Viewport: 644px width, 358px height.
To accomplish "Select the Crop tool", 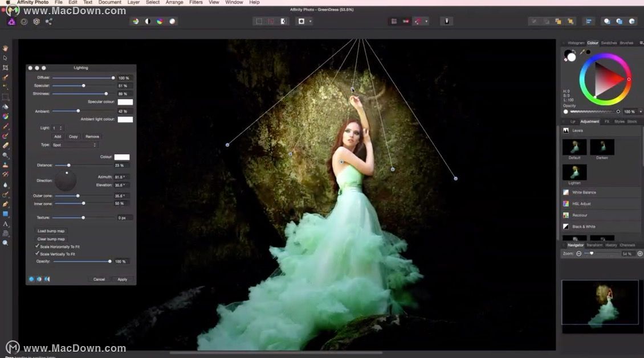I will tap(5, 68).
